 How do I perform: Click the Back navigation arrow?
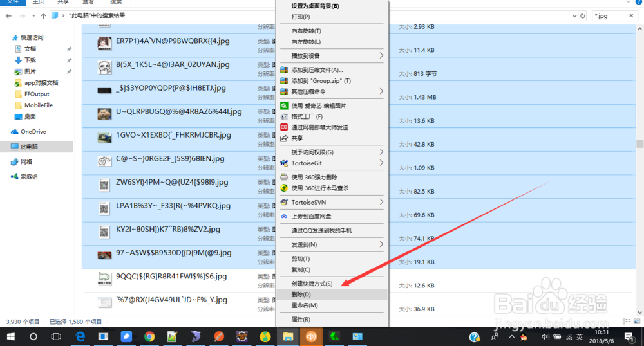click(8, 16)
